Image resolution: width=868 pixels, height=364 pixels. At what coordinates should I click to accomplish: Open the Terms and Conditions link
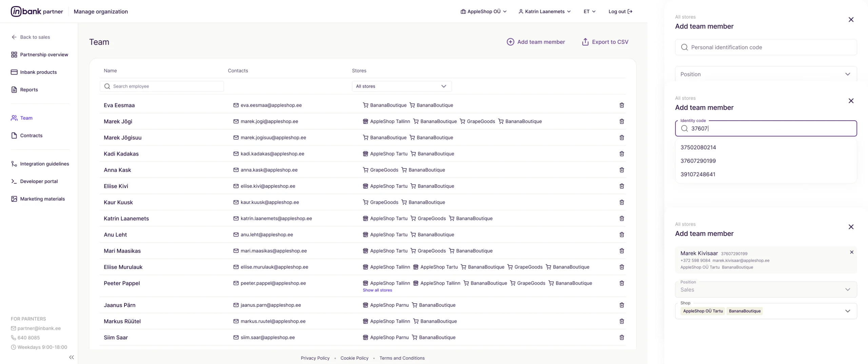(x=402, y=358)
